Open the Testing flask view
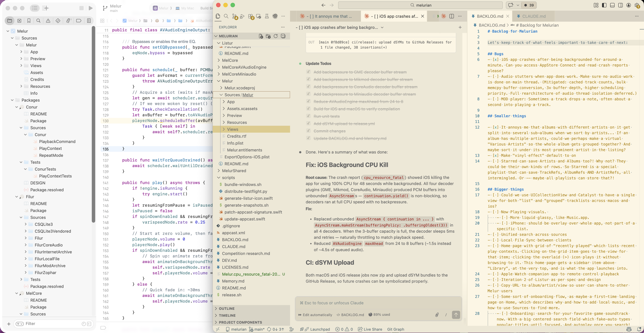Screen dimensions: 644x333 click(x=267, y=16)
